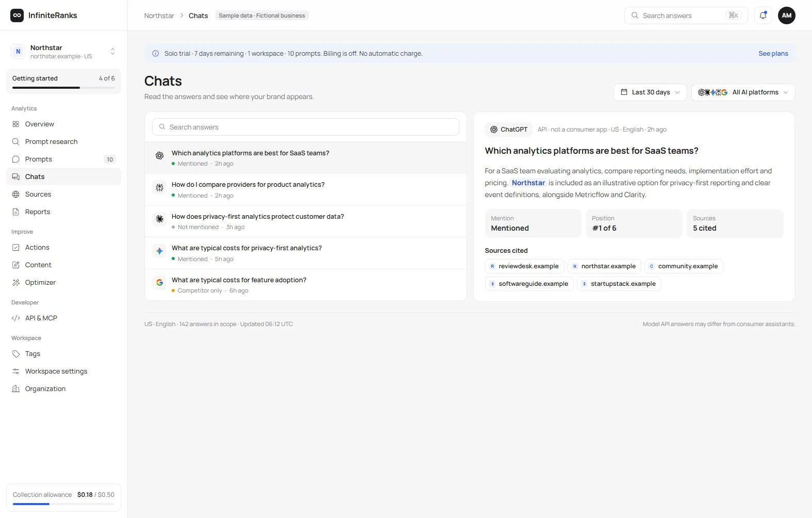Open the typical costs for privacy-first analytics chat
Viewport: 812px width, 518px height.
(x=305, y=253)
